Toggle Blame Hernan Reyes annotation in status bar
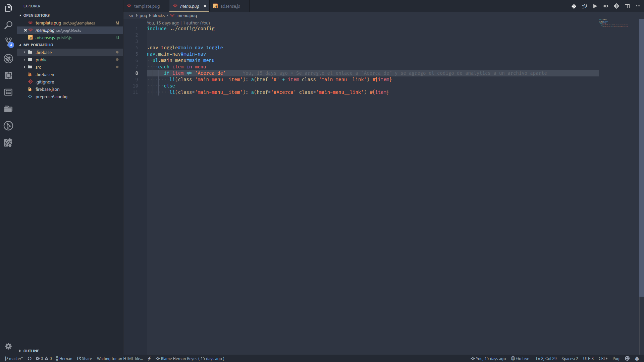Viewport: 644px width, 362px height. tap(190, 358)
